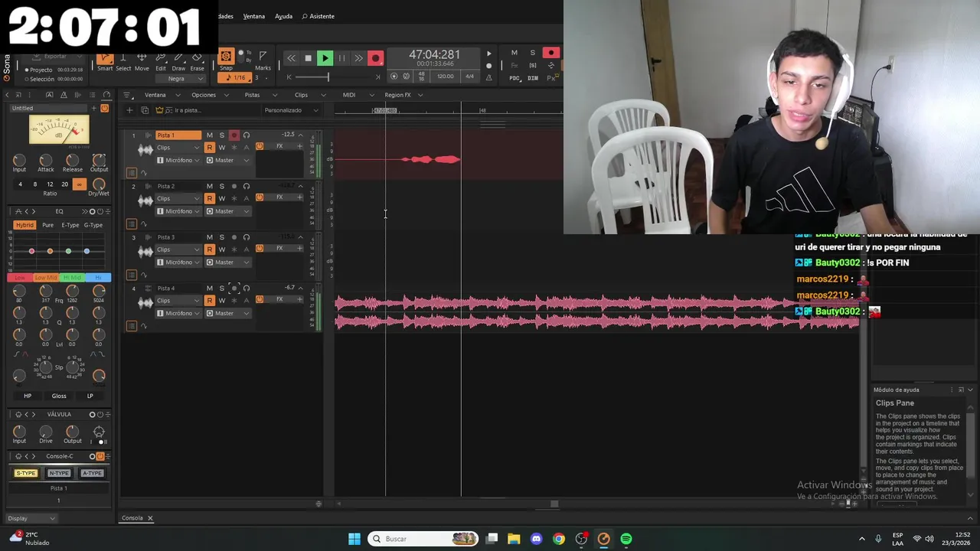Image resolution: width=980 pixels, height=551 pixels.
Task: Click the green Play button
Action: pos(325,58)
